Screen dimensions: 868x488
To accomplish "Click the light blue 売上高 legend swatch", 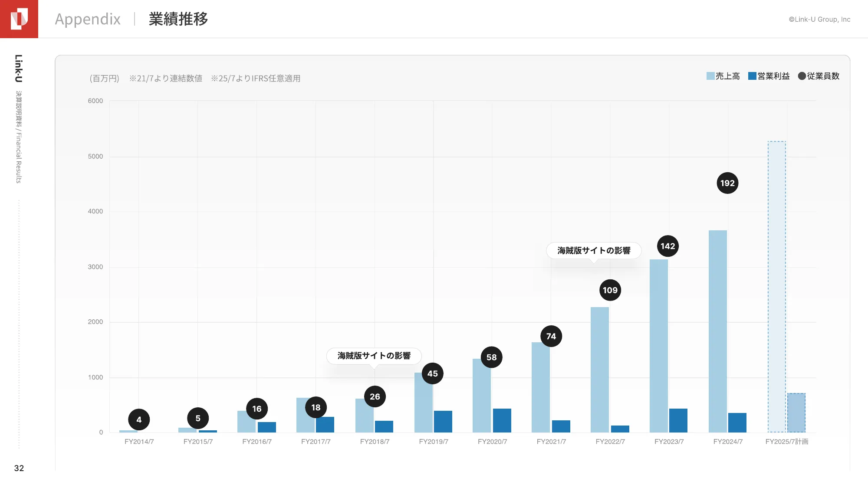I will [x=710, y=76].
